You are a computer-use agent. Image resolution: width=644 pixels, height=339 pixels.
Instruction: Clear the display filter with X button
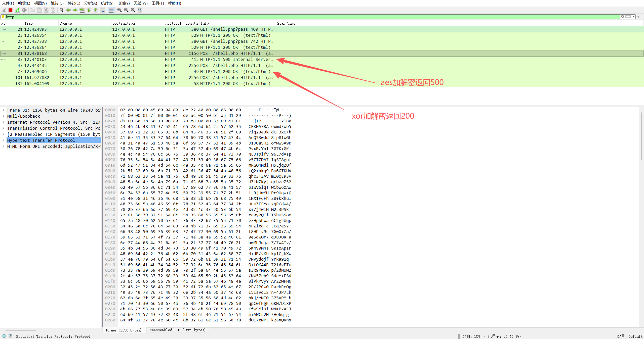[622, 17]
